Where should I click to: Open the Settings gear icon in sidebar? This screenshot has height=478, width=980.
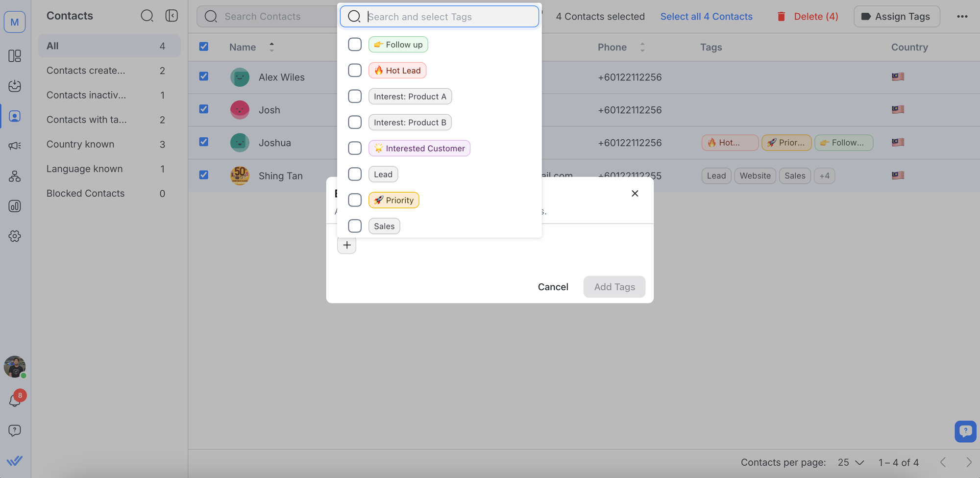[15, 236]
